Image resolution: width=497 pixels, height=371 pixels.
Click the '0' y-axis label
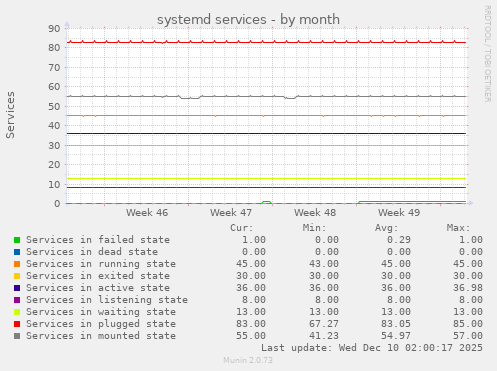click(57, 204)
